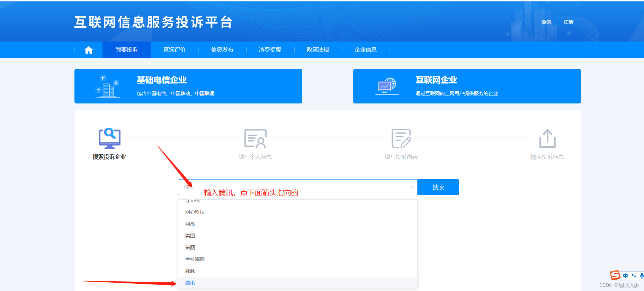Select the submit complaint upload icon
Viewport: 644px width, 291px height.
547,138
